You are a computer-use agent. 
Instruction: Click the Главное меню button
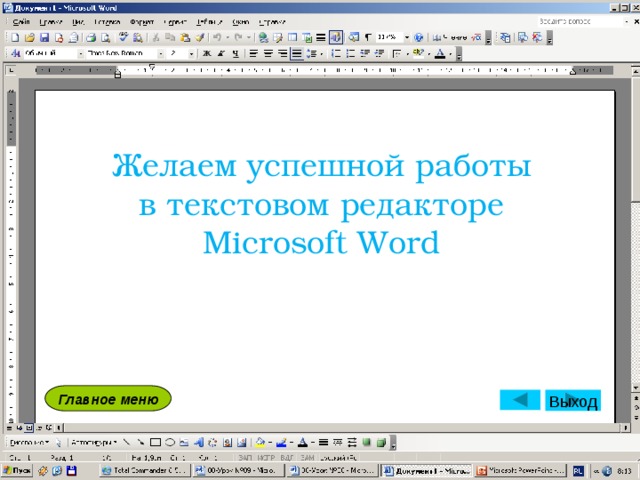pos(108,399)
